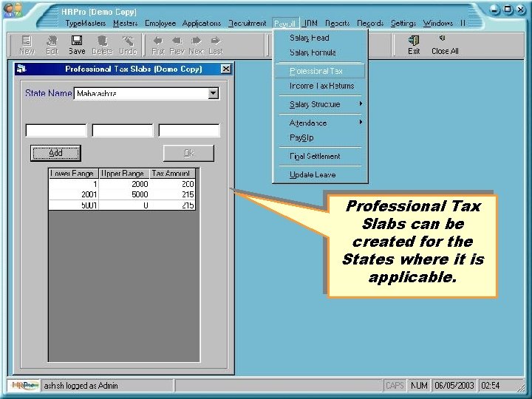532x399 pixels.
Task: Select Salary Formula menu entry
Action: tap(320, 52)
